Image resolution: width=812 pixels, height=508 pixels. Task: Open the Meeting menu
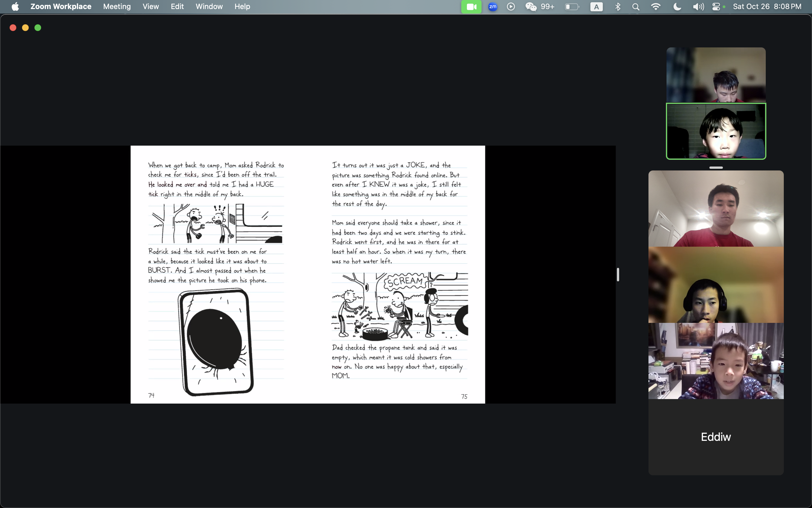[x=117, y=7]
